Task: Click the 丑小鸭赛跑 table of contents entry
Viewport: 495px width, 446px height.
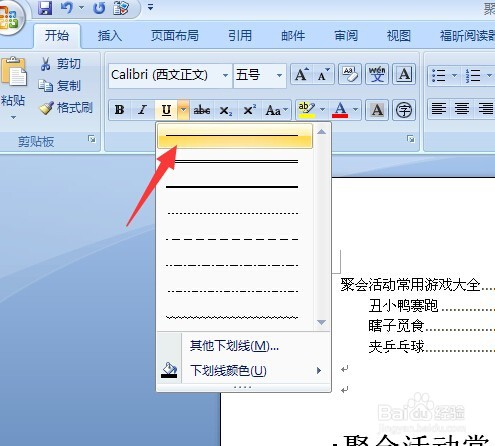Action: click(403, 306)
